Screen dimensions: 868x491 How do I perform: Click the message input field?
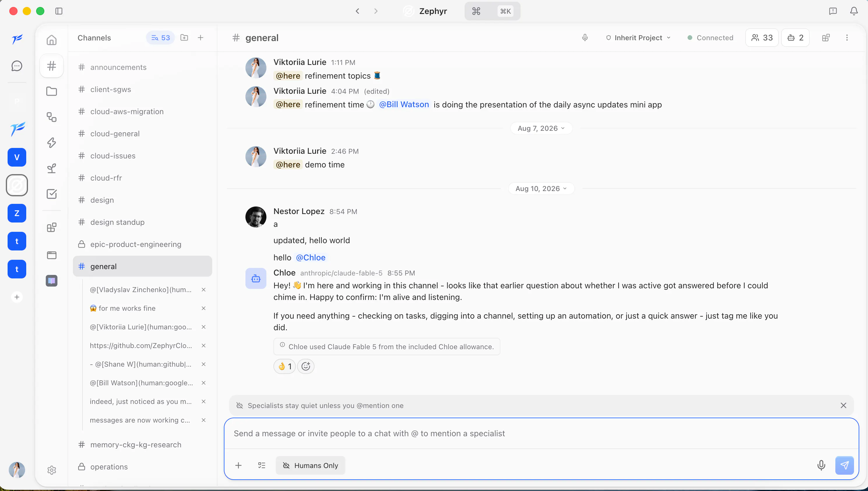pyautogui.click(x=541, y=433)
